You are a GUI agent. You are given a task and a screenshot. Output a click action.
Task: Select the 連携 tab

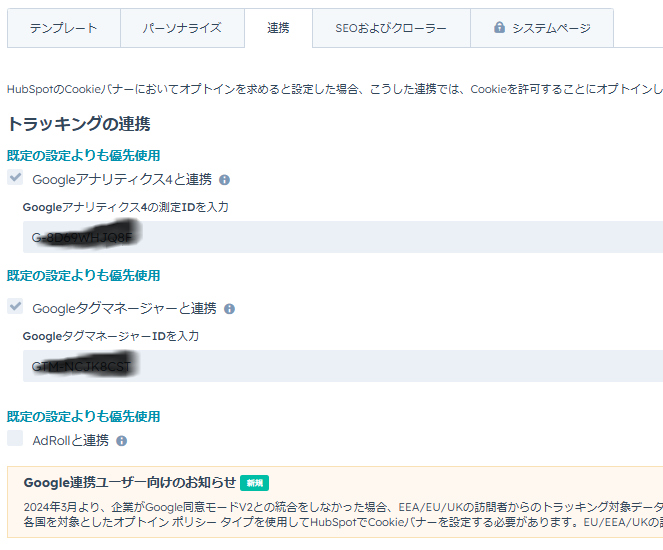point(278,28)
